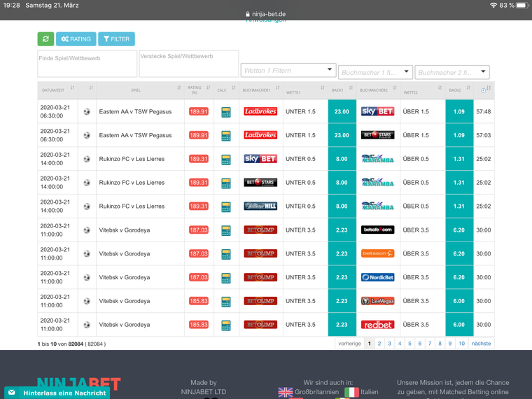This screenshot has width=532, height=399.
Task: Go to results page 2
Action: [379, 344]
